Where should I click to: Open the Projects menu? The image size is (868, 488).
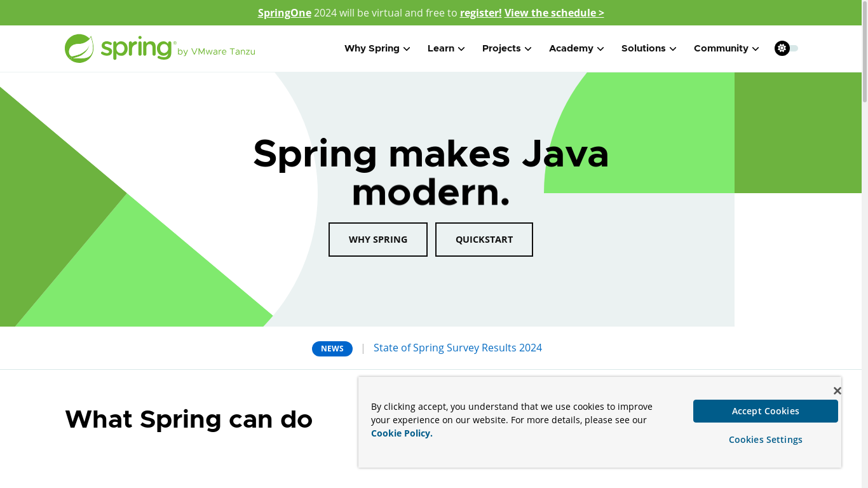[x=507, y=48]
